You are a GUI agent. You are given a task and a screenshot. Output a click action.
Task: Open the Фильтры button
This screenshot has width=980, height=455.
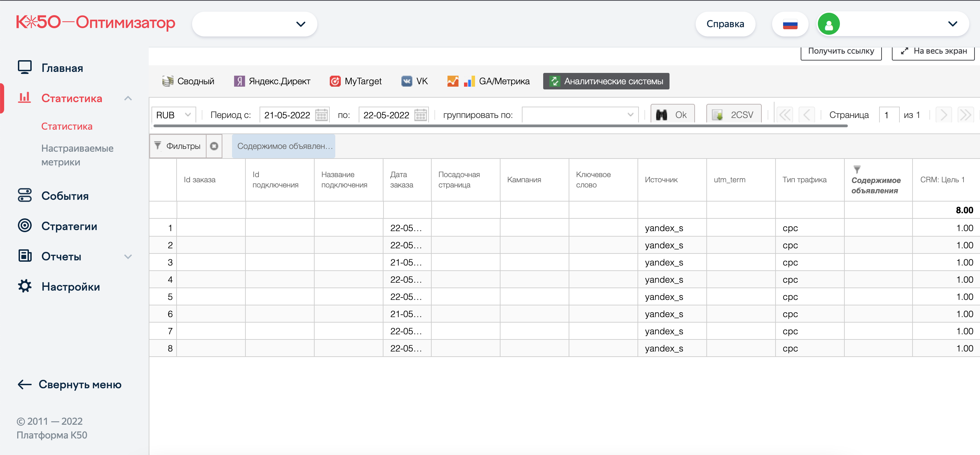coord(178,146)
